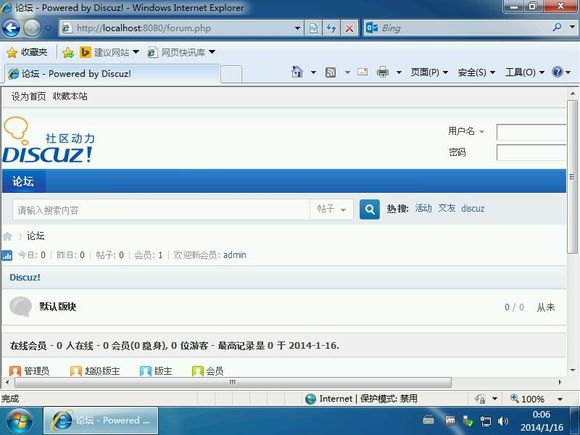
Task: Expand the Print options dropdown arrow
Action: click(x=399, y=72)
